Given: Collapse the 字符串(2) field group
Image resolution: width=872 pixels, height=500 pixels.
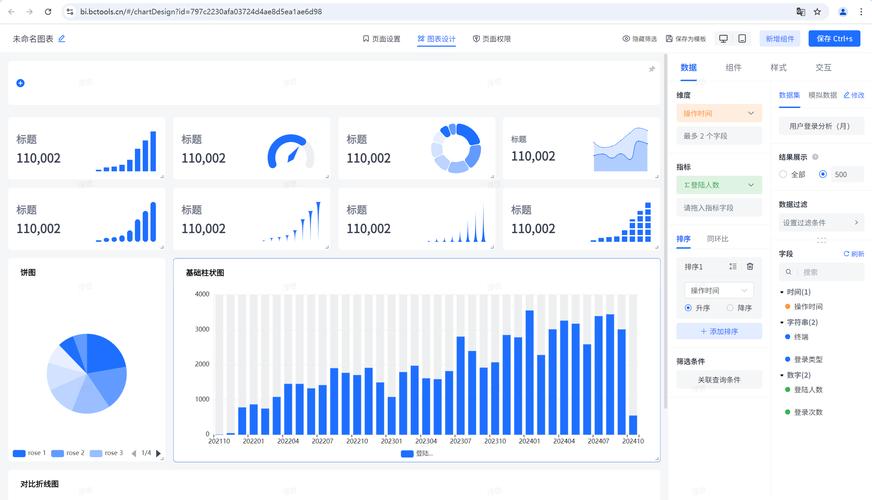Looking at the screenshot, I should click(781, 322).
